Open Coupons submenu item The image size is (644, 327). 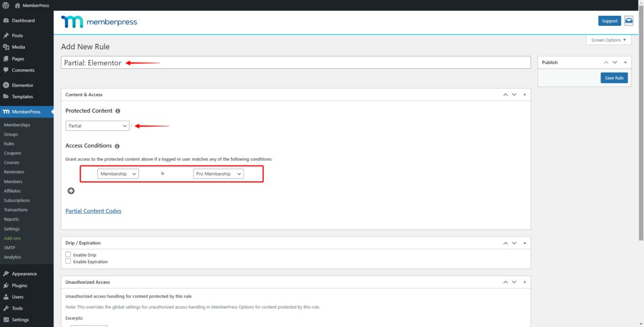click(12, 153)
